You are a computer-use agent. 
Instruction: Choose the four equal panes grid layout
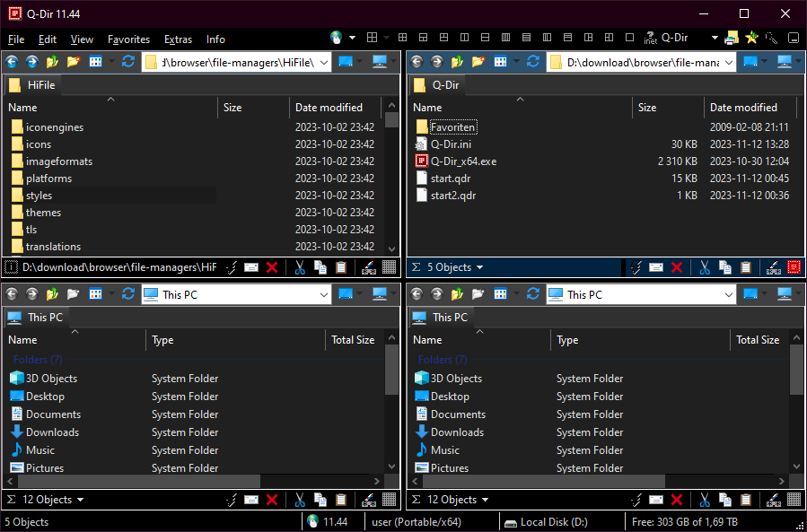(x=403, y=38)
